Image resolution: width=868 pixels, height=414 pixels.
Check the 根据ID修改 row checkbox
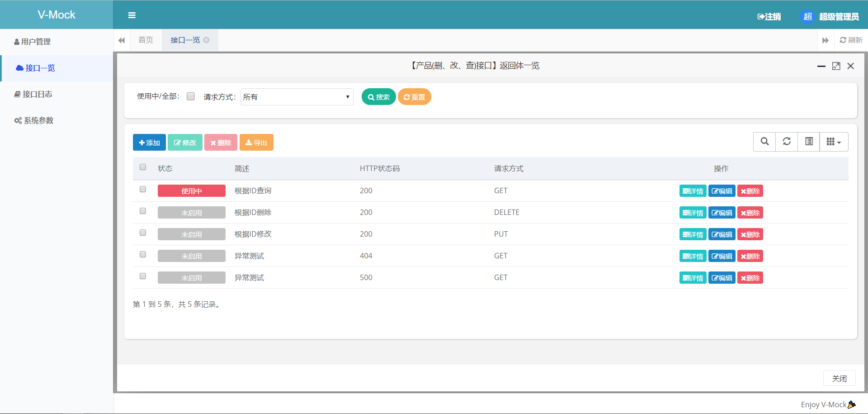click(x=143, y=233)
